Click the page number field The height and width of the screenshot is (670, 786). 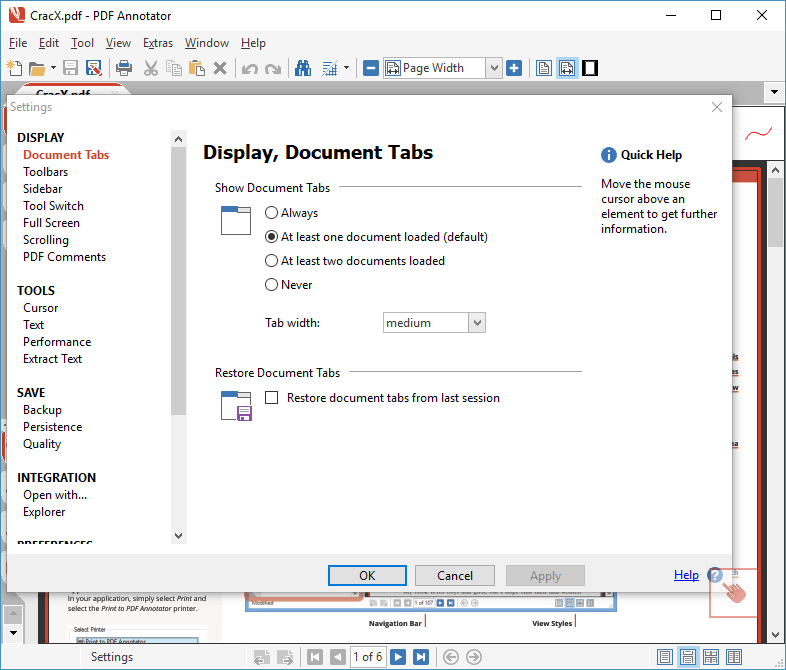367,657
